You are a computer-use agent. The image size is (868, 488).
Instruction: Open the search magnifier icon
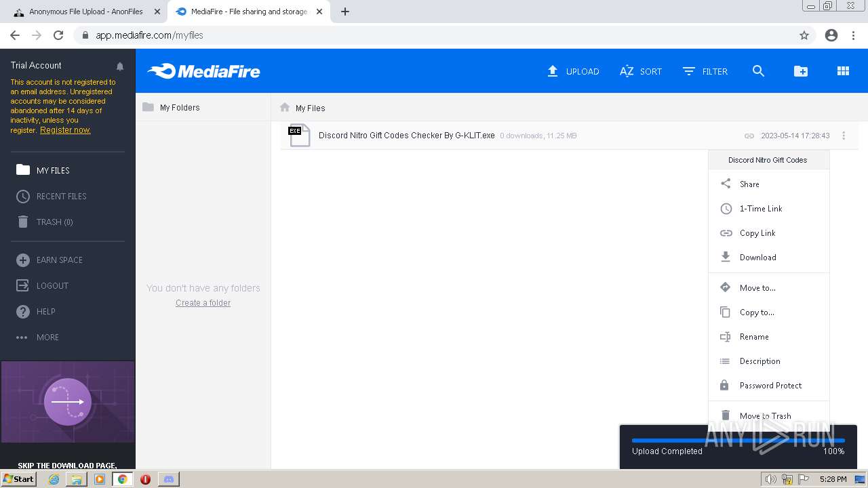coord(759,71)
